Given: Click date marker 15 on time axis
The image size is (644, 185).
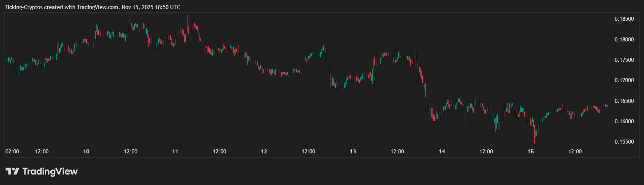Looking at the screenshot, I should coord(530,152).
